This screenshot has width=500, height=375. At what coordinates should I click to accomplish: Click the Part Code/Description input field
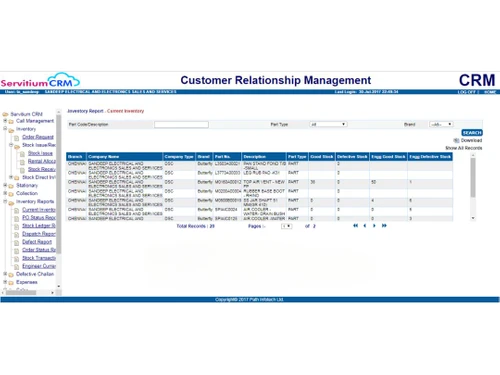pos(181,125)
